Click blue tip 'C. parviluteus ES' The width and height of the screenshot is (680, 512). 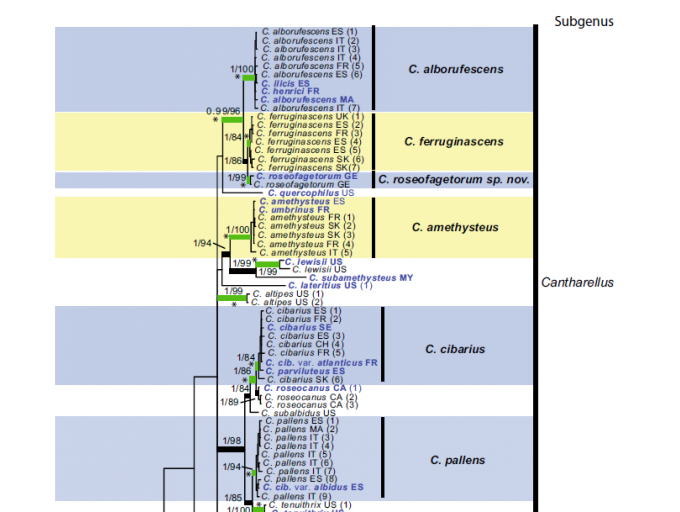click(305, 372)
